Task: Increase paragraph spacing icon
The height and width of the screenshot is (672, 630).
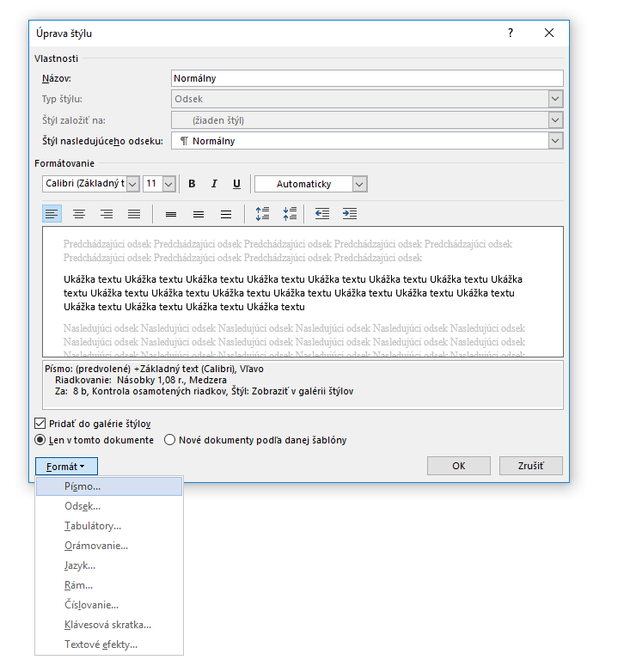Action: click(262, 213)
